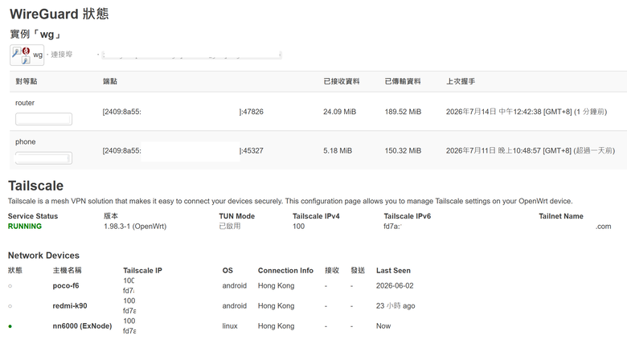Click the 連接埠 label next to wg

point(62,55)
